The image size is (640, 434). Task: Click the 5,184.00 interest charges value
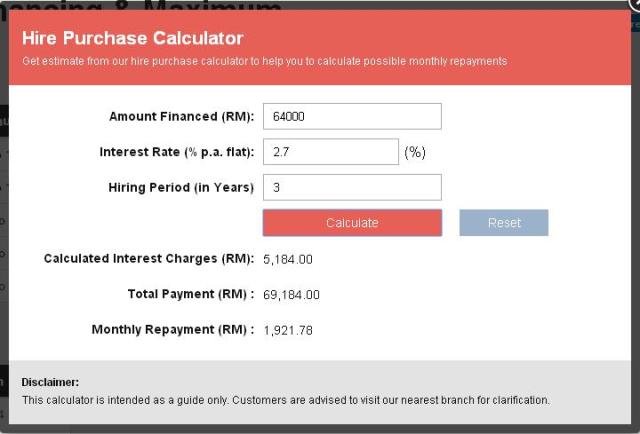[x=288, y=259]
